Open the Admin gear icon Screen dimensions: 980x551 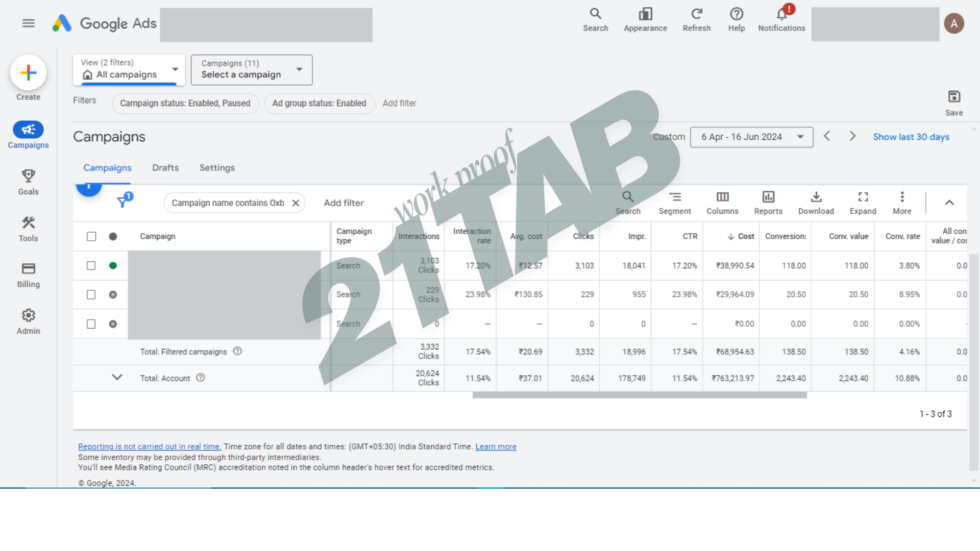(28, 316)
